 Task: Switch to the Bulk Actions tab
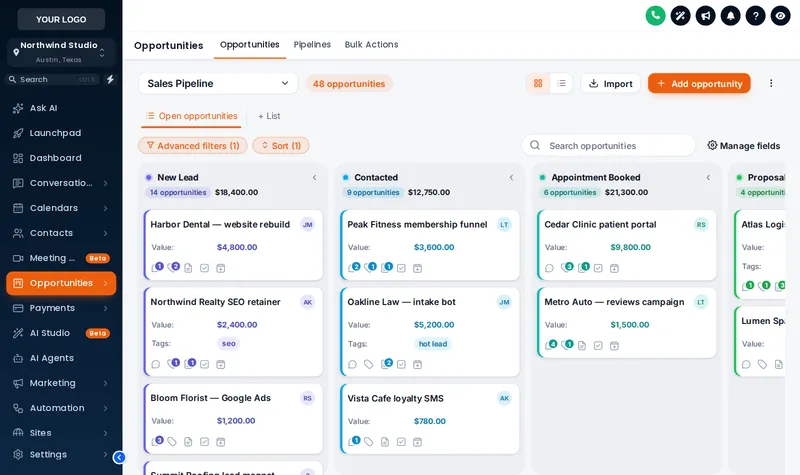(371, 45)
